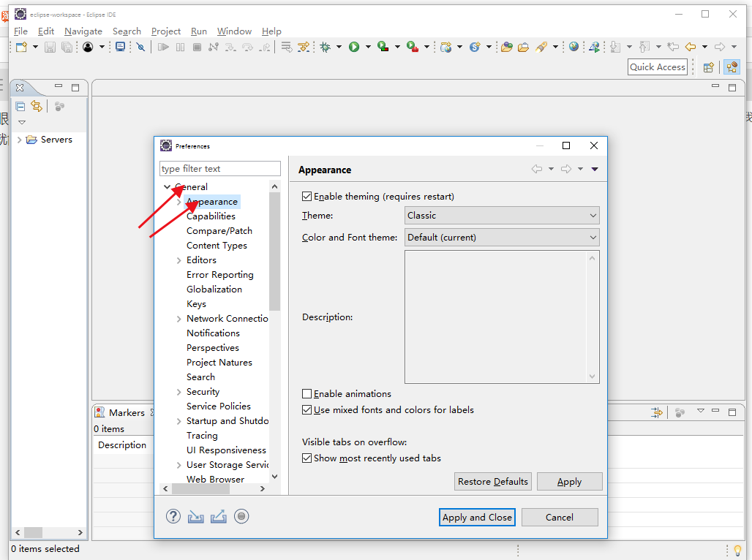Click the Open Perspective icon
The width and height of the screenshot is (752, 560).
coord(708,67)
